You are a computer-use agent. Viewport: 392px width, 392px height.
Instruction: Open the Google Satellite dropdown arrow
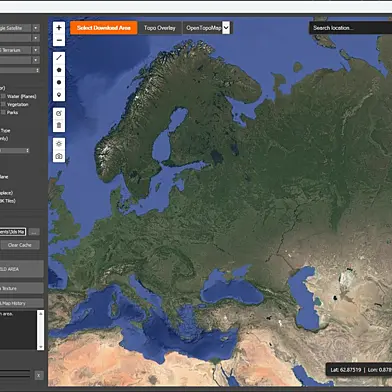coord(36,28)
